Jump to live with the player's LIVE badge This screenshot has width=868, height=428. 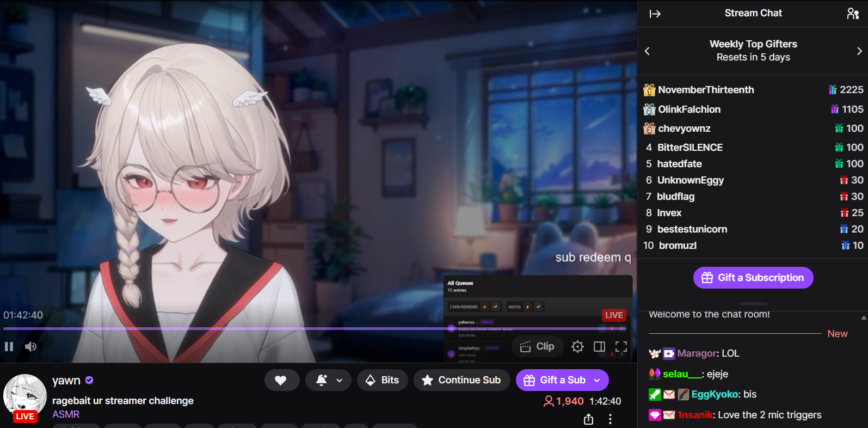pyautogui.click(x=614, y=315)
